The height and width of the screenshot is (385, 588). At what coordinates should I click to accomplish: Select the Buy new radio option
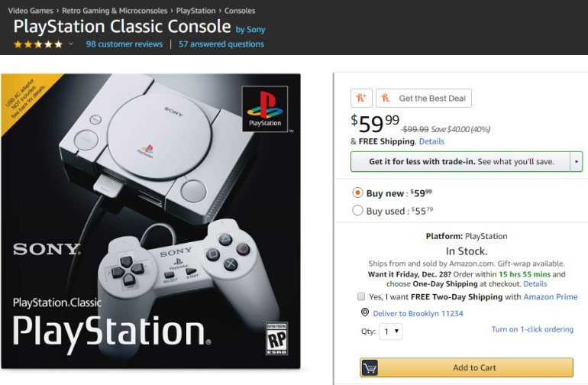pos(357,193)
